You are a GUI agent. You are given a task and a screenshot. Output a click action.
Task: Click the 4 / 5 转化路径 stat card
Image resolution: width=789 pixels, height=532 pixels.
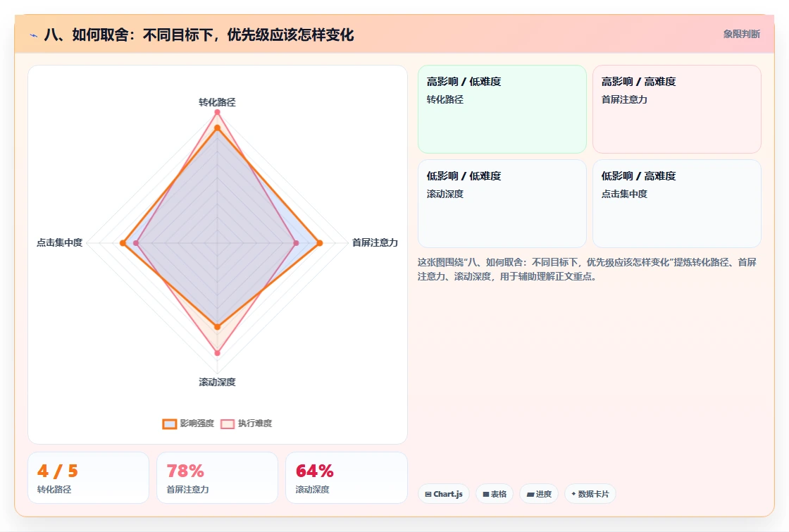tap(89, 478)
